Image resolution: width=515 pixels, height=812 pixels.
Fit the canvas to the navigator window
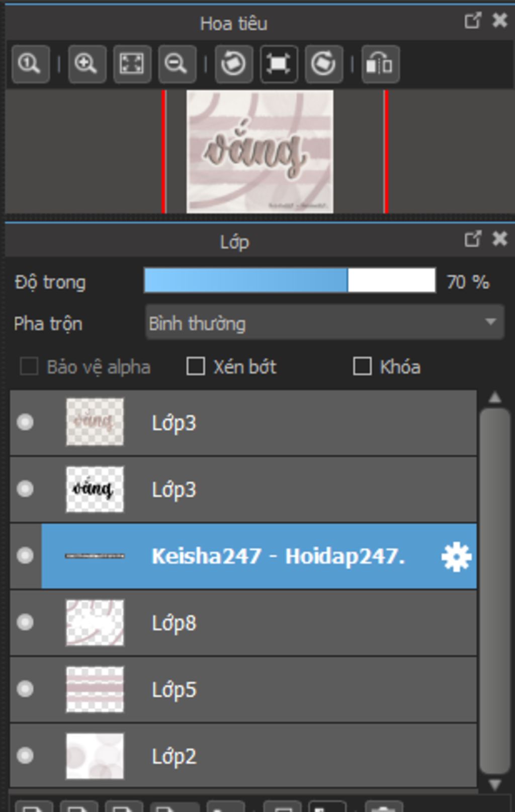(132, 64)
